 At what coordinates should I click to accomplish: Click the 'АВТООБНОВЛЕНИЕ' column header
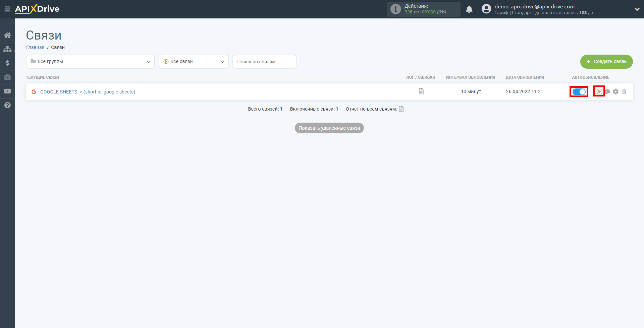591,77
